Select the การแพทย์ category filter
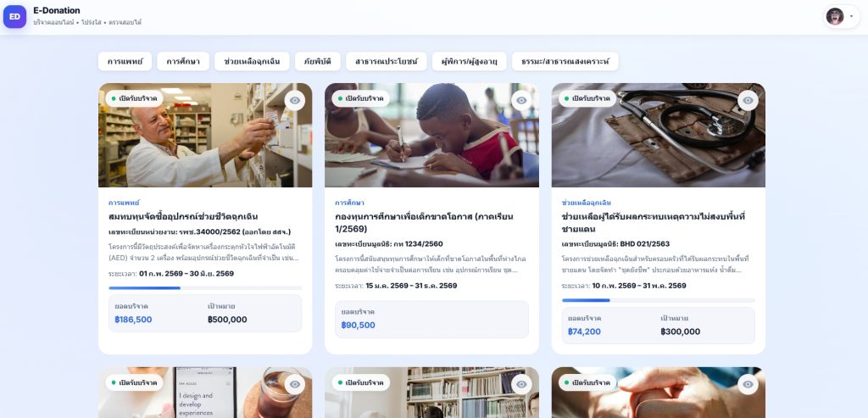This screenshot has height=418, width=868. point(125,61)
